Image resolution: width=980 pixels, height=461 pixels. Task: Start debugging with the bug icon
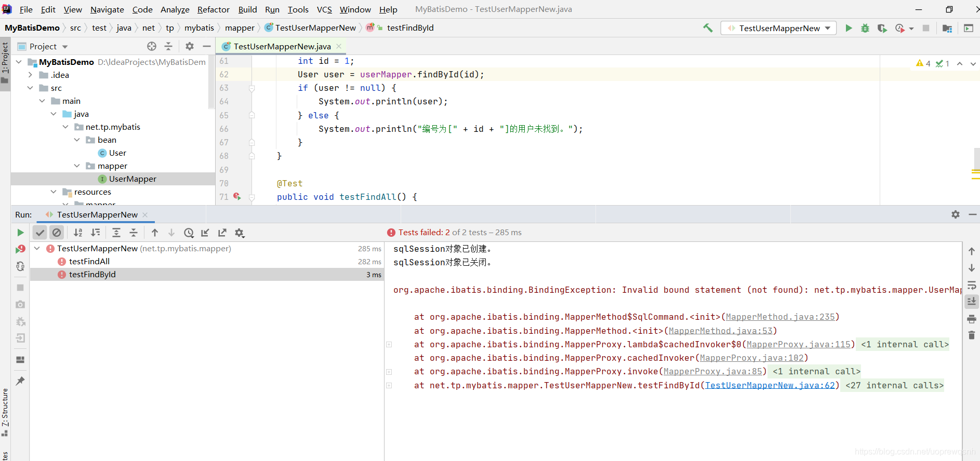pos(865,28)
